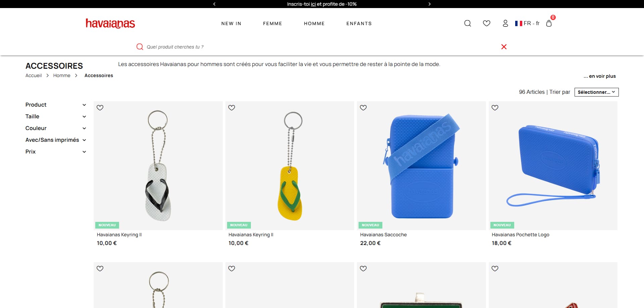Open account user icon
The image size is (644, 308).
pos(505,23)
